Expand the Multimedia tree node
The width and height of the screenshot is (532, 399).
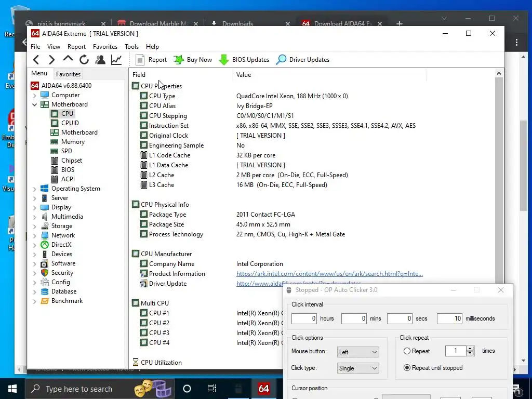click(35, 217)
